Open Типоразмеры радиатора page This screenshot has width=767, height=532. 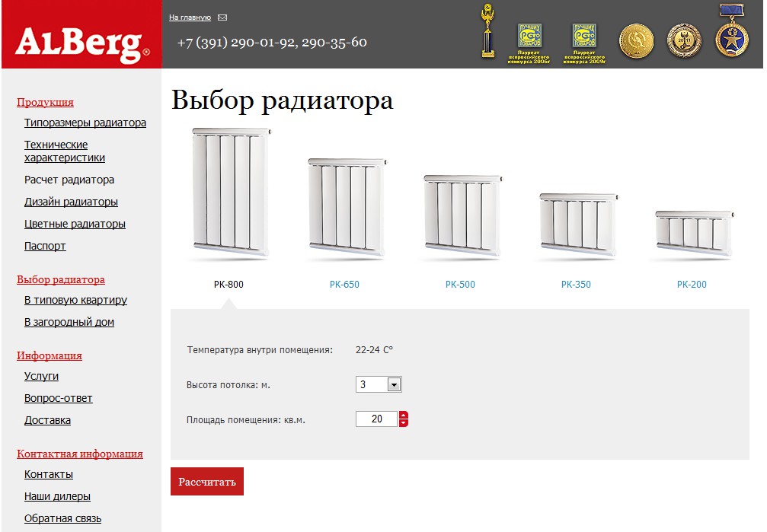[x=85, y=123]
